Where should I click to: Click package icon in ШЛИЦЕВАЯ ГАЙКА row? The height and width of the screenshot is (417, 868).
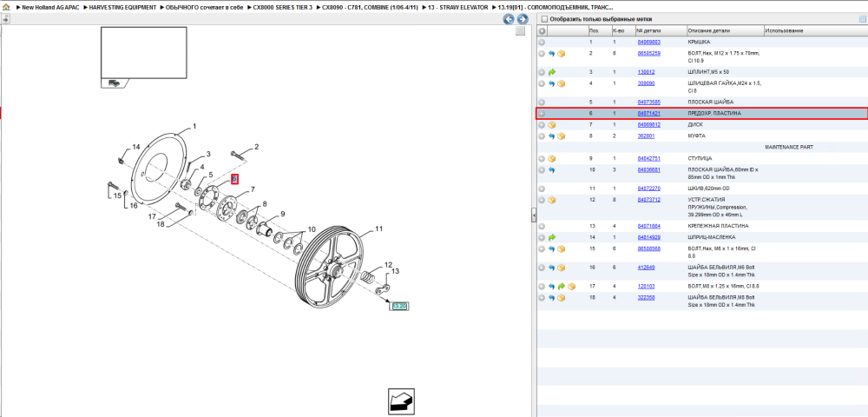562,83
